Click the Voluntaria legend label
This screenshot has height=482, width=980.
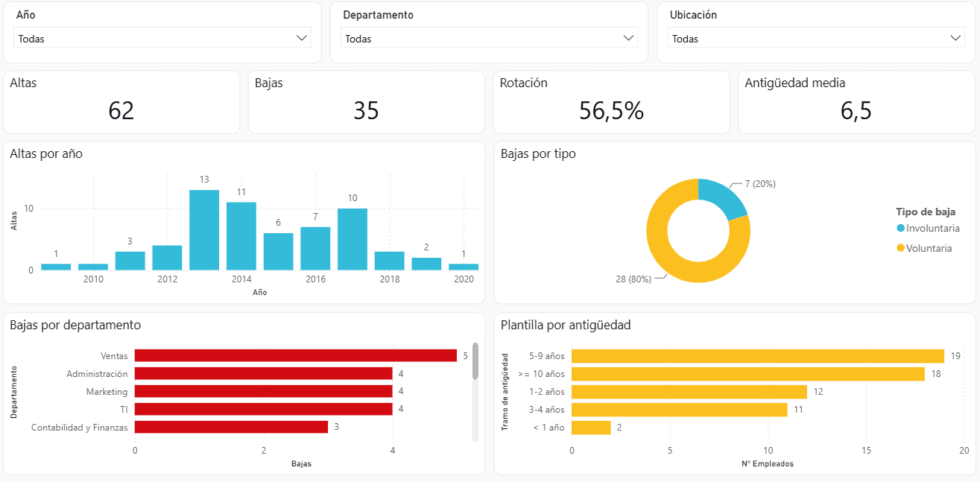pos(929,248)
